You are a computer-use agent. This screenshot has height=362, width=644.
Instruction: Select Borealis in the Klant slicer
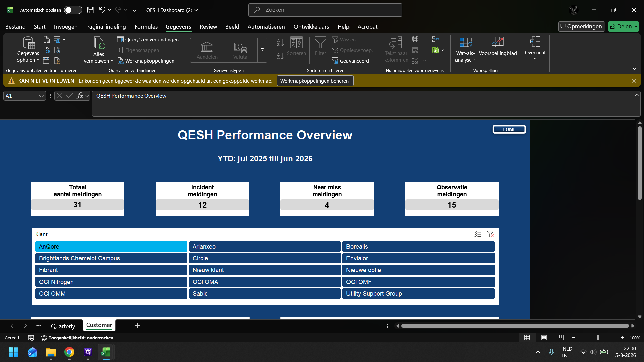419,247
